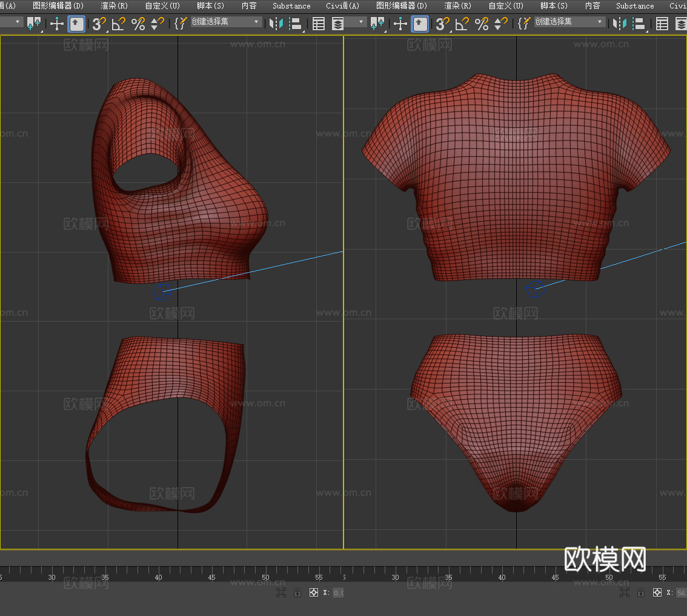Click Use Pivot Point Center icon, left-hand toolbar
The height and width of the screenshot is (616, 687).
(x=34, y=24)
